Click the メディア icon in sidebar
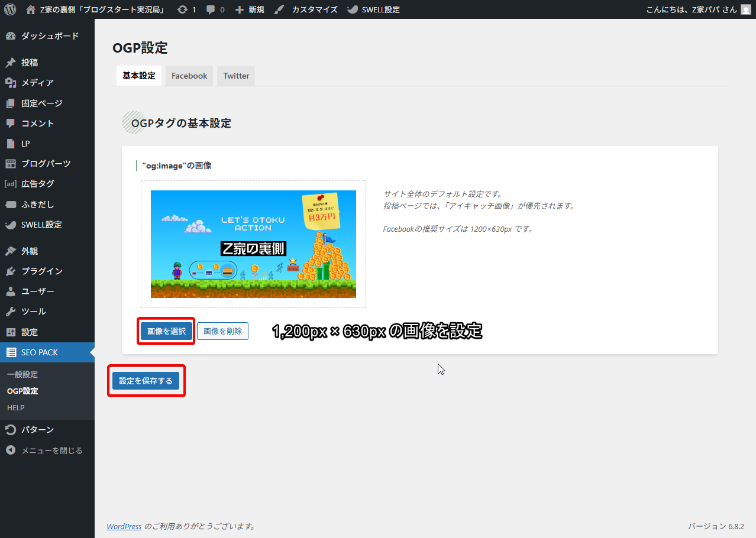756x538 pixels. tap(11, 83)
